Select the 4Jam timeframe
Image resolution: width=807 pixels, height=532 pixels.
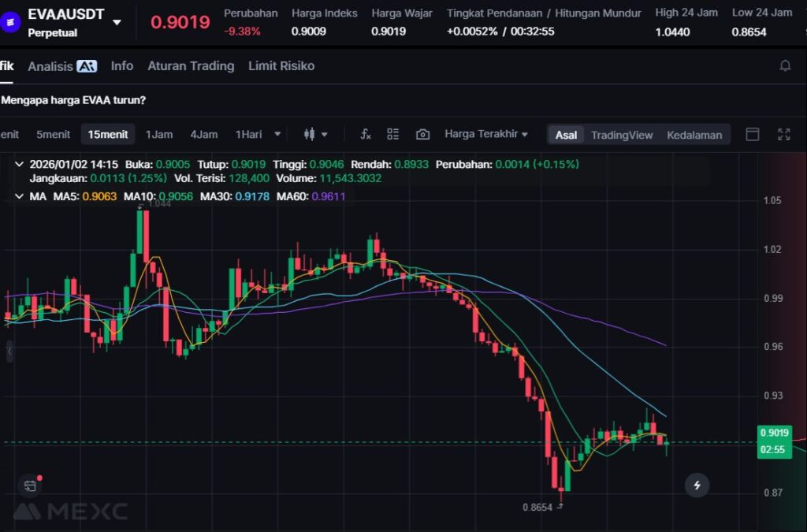[x=203, y=134]
